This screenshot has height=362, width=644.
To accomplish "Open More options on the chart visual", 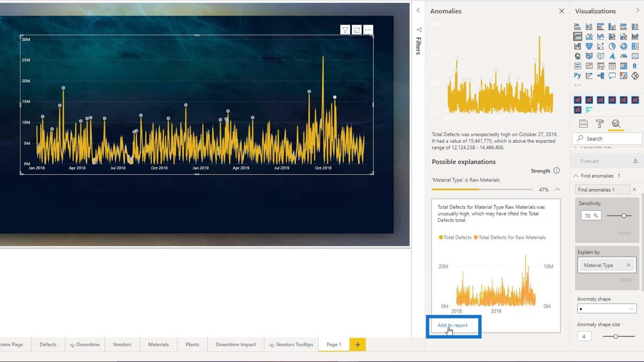I will (368, 30).
